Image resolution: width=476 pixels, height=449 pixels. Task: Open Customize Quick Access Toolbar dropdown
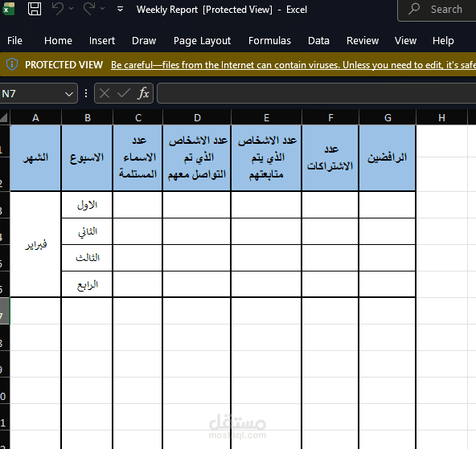click(121, 9)
